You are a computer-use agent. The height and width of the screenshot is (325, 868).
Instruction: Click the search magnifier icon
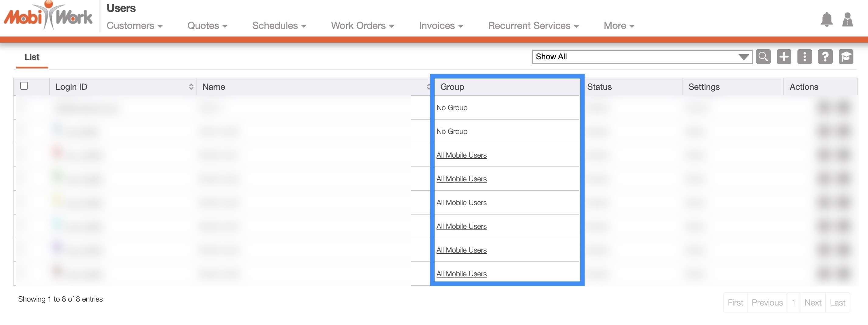click(763, 57)
